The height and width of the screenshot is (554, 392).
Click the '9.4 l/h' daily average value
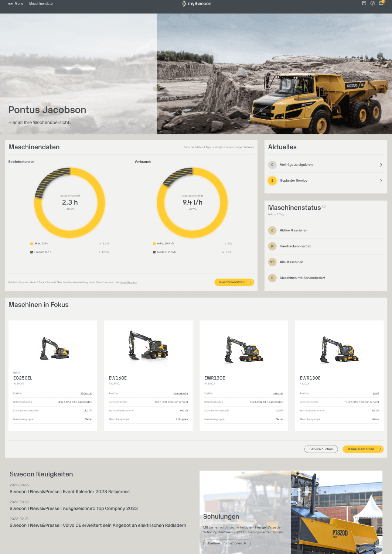(x=192, y=202)
